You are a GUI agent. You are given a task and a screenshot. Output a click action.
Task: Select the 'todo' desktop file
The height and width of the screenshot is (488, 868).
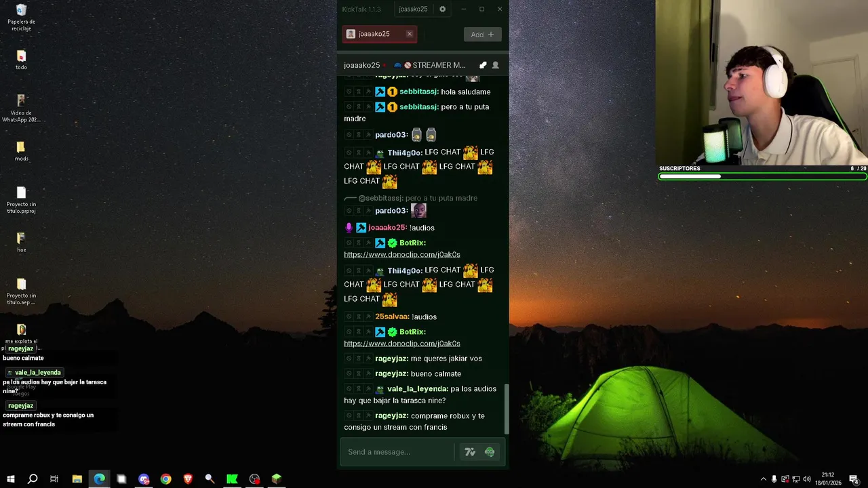(21, 60)
